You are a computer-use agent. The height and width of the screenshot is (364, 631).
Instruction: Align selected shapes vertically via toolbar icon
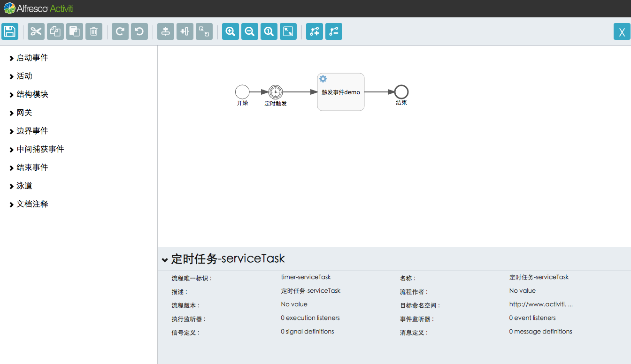[x=166, y=31]
